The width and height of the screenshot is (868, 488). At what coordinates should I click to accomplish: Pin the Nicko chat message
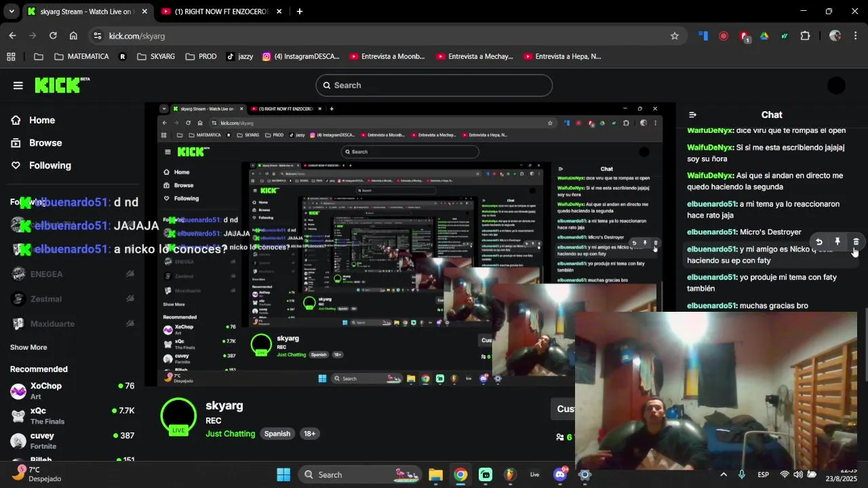(x=837, y=242)
